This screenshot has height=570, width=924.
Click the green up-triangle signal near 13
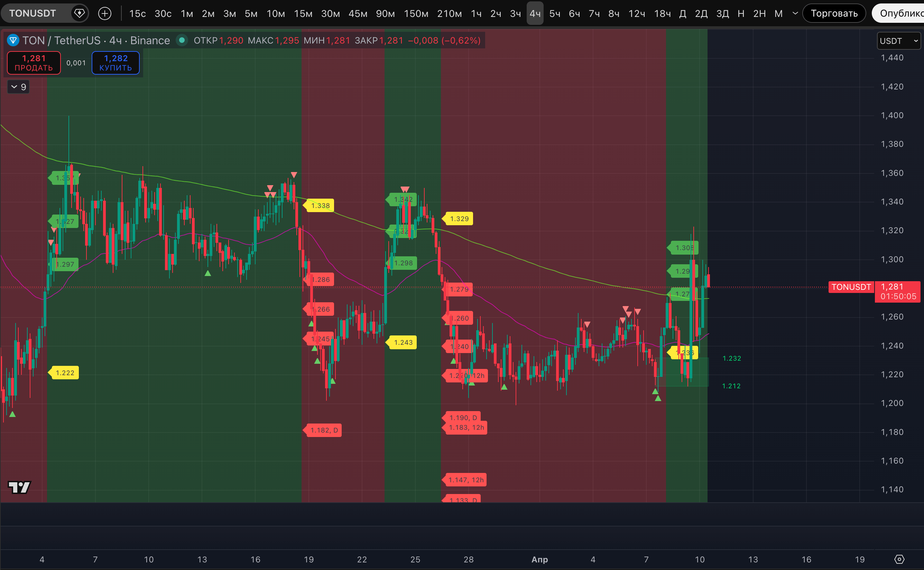click(x=207, y=273)
